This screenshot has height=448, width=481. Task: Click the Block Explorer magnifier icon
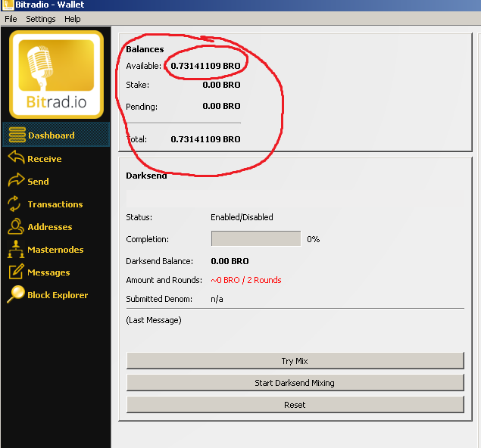click(16, 294)
